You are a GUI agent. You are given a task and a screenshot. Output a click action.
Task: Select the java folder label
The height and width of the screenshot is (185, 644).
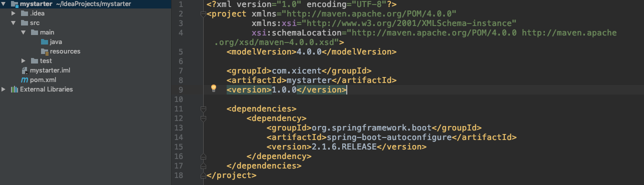[56, 42]
